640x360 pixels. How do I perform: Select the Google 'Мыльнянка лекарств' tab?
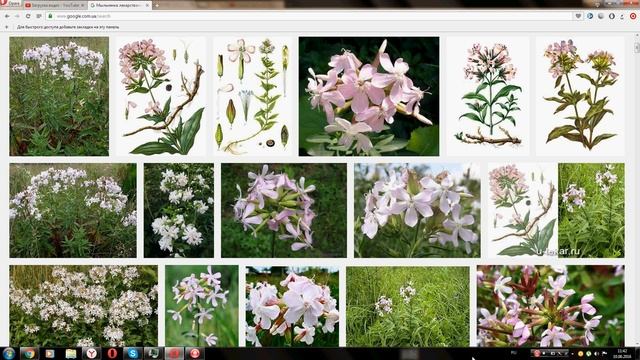[119, 5]
